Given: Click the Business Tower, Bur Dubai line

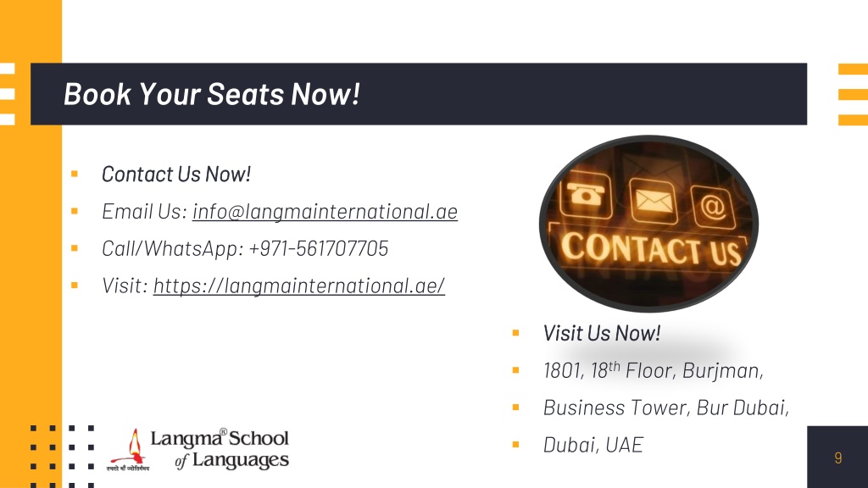Looking at the screenshot, I should point(666,408).
